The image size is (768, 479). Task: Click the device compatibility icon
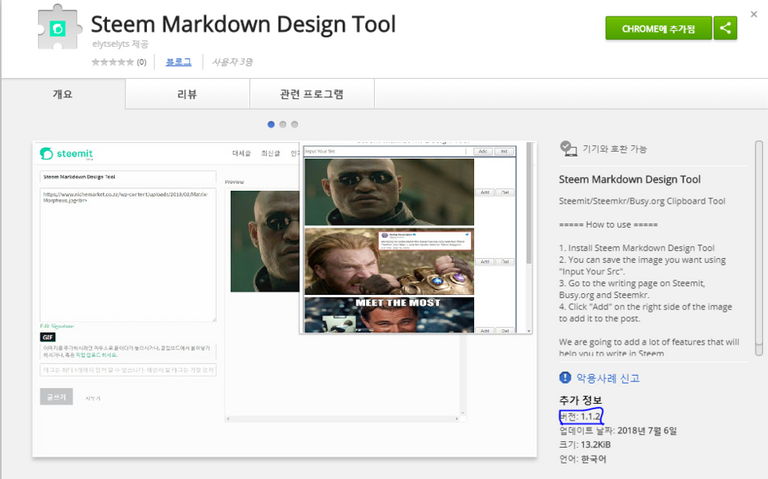[568, 148]
